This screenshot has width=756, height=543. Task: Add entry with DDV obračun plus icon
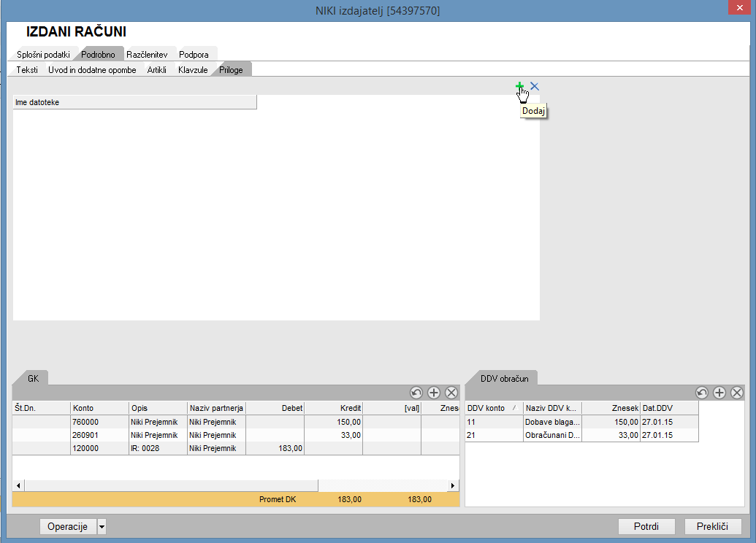pos(719,393)
